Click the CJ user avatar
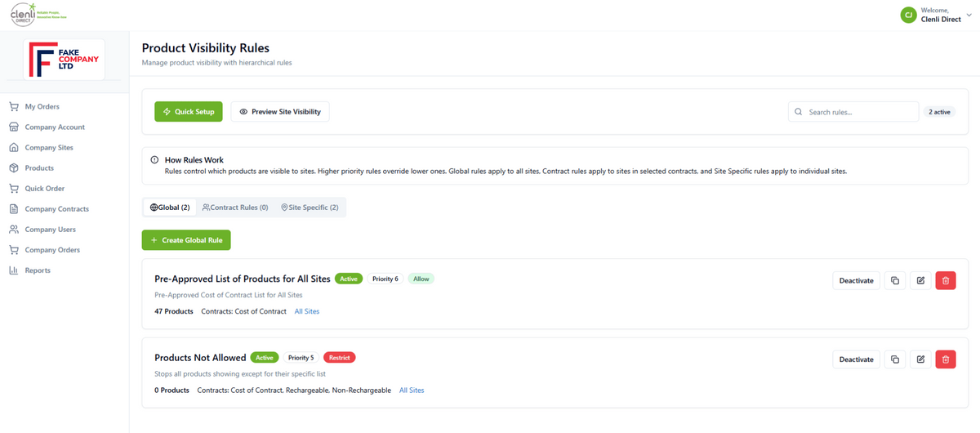This screenshot has width=980, height=433. (908, 15)
